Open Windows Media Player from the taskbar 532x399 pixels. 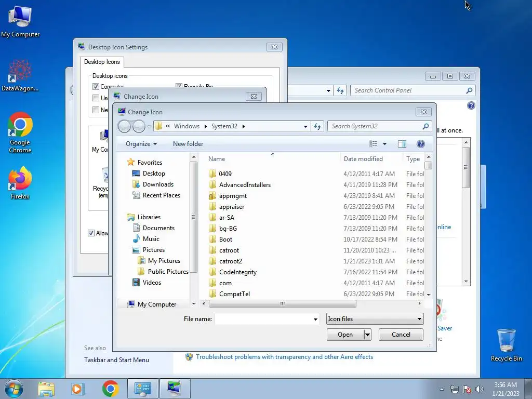77,389
